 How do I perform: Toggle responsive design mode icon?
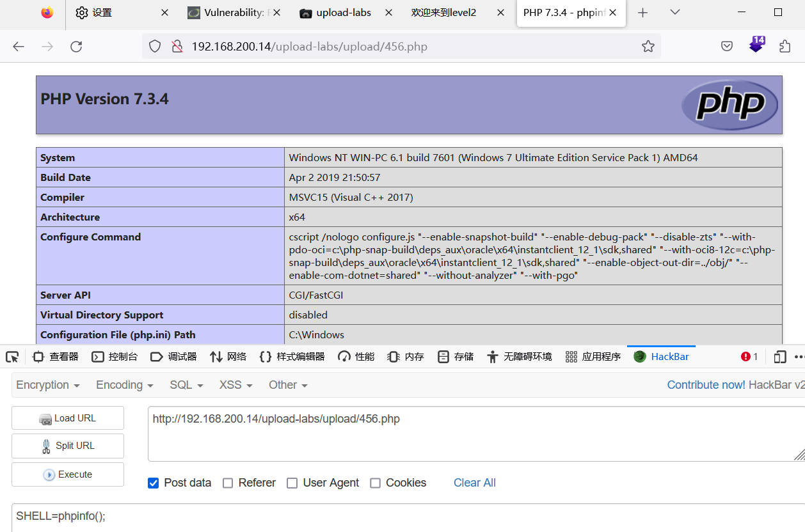coord(779,357)
